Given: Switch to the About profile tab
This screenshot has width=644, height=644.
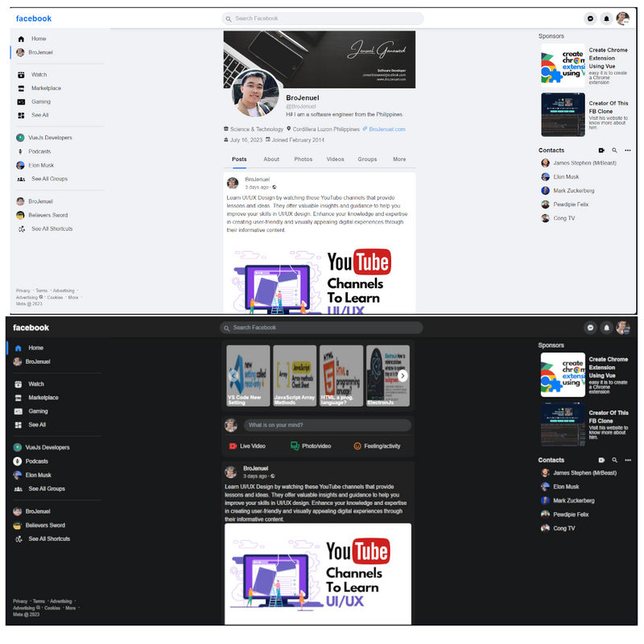Looking at the screenshot, I should pos(271,159).
